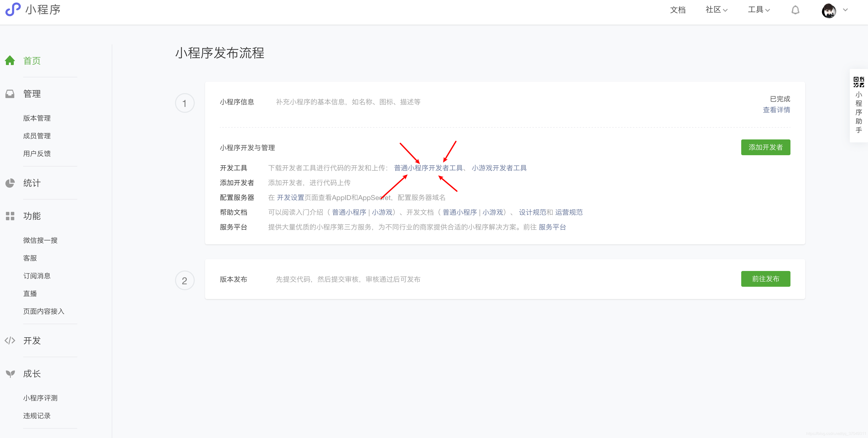The width and height of the screenshot is (868, 438).
Task: Click the 功能 grid icon
Action: tap(10, 216)
